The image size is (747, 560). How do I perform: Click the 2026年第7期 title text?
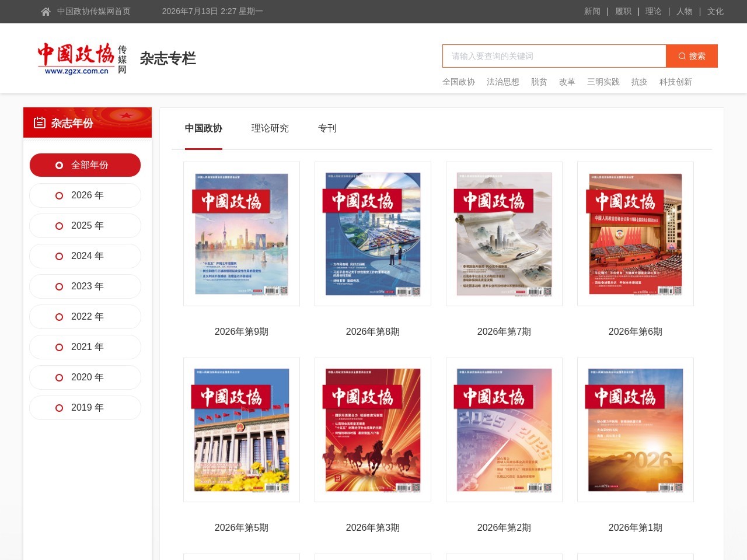tap(504, 332)
